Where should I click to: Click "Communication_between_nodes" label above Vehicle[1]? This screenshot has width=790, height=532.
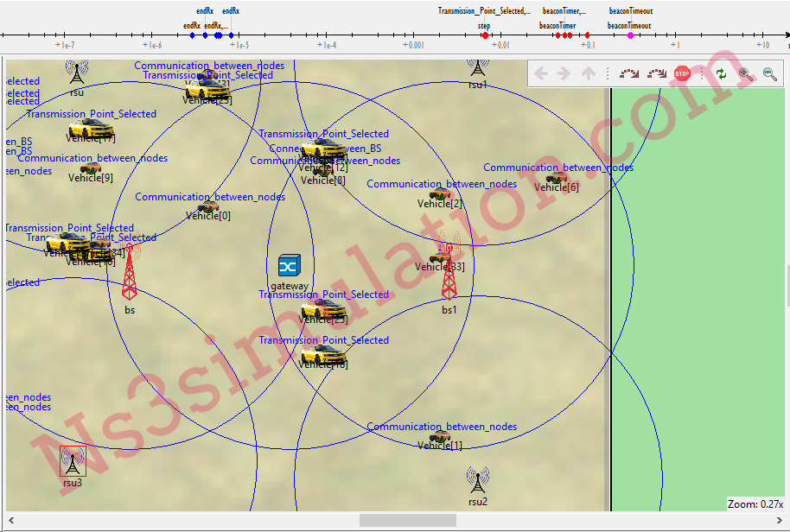click(442, 427)
